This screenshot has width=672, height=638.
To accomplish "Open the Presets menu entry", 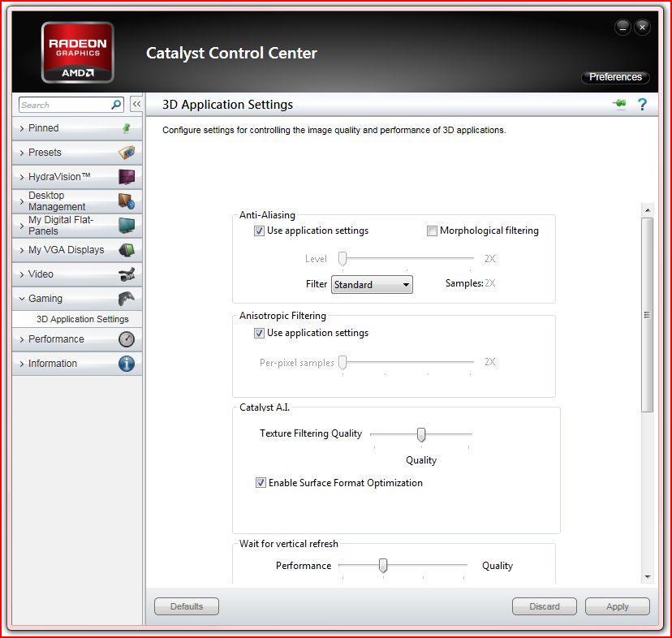I will [77, 153].
